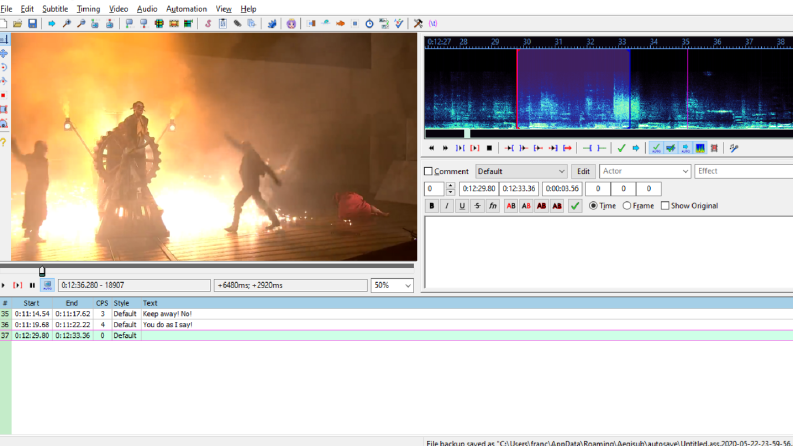Open the Default style dropdown

(x=521, y=171)
